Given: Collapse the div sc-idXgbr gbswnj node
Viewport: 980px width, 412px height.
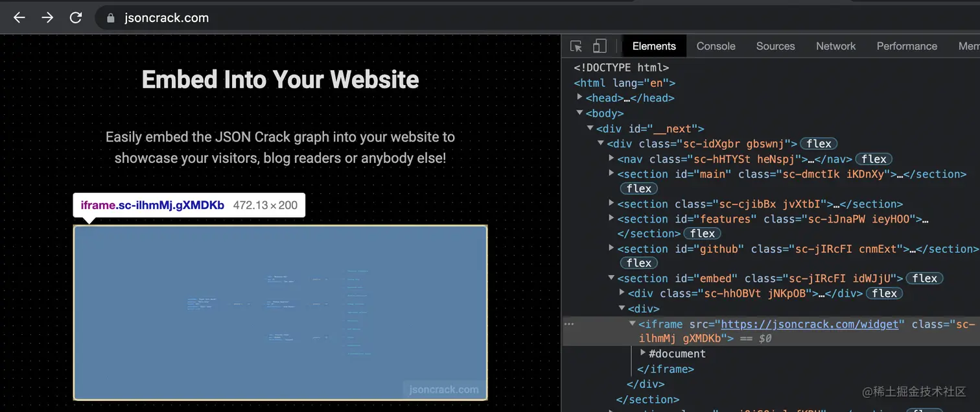Looking at the screenshot, I should click(x=601, y=143).
